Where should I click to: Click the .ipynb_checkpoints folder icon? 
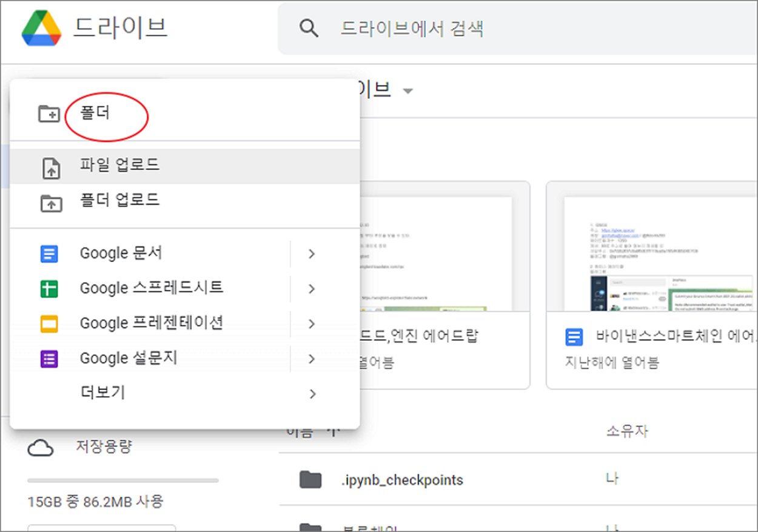click(310, 480)
